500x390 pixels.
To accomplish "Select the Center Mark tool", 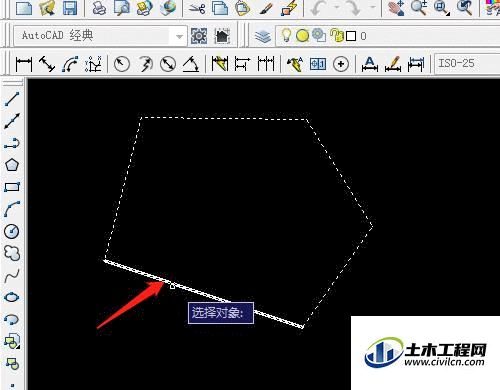I will click(x=341, y=64).
